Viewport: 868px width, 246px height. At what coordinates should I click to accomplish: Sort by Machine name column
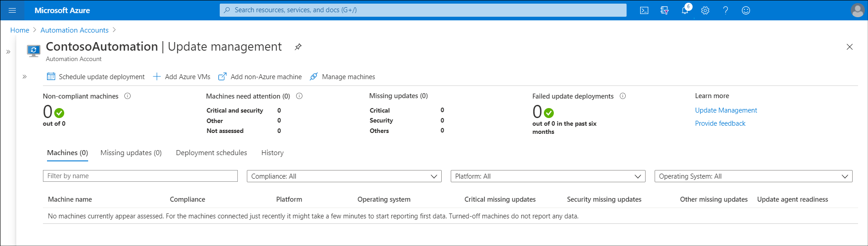coord(70,199)
